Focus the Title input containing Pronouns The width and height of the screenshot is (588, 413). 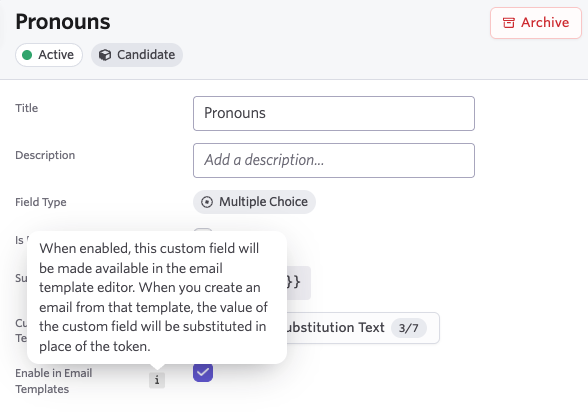[334, 113]
